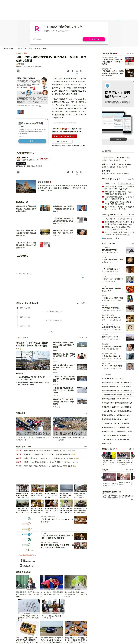Click the red arrow beside アクセスランキング
The width and height of the screenshot is (138, 644).
pos(120,179)
